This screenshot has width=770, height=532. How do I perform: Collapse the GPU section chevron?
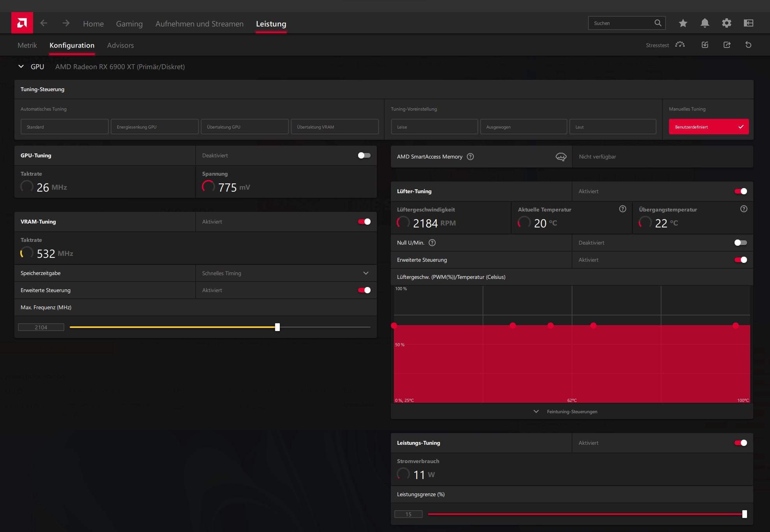click(x=21, y=67)
